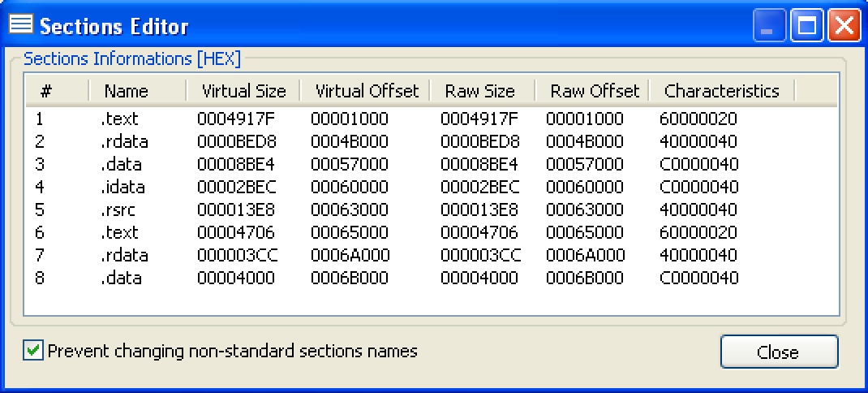
Task: Click Virtual Offset value 00063000
Action: tap(350, 209)
